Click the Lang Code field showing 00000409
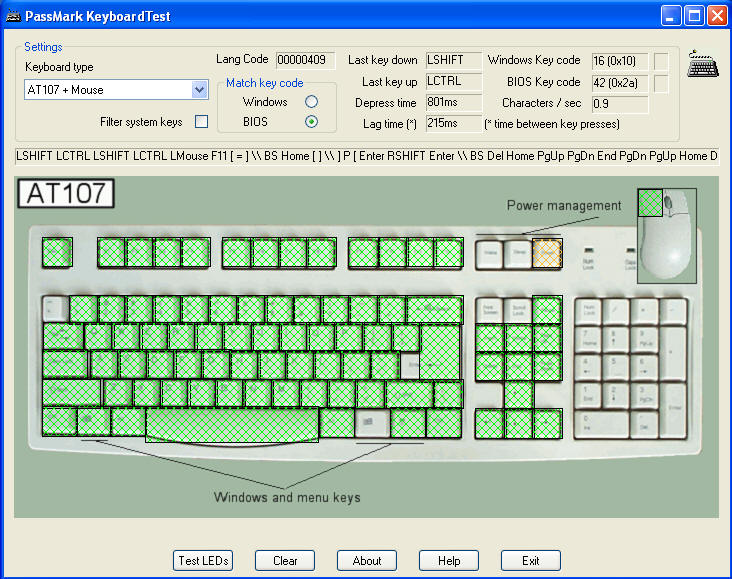Viewport: 732px width, 579px height. [x=305, y=60]
